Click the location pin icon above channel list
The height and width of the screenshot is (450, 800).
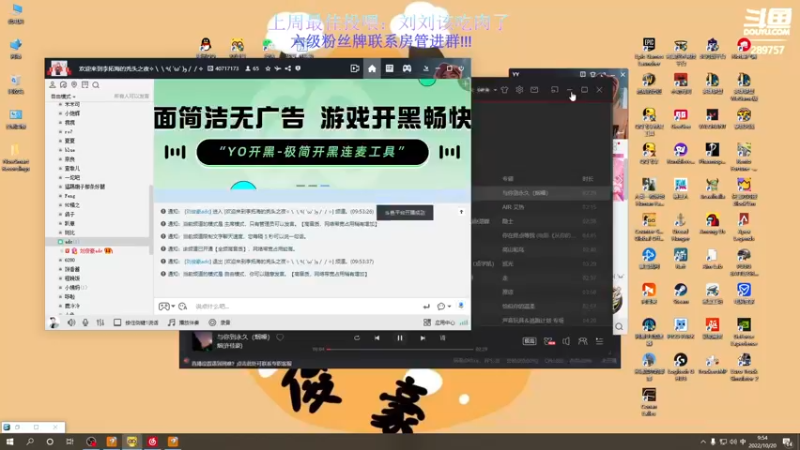pyautogui.click(x=74, y=85)
